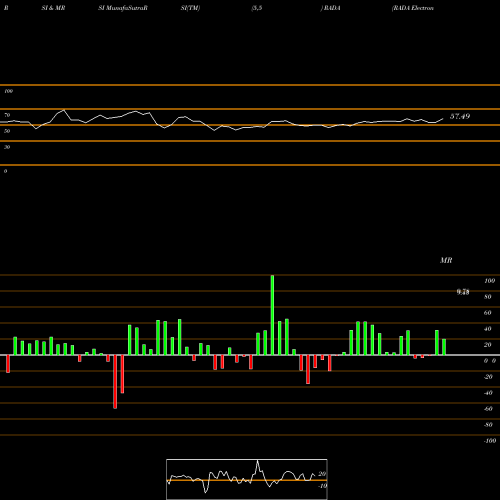Click the tallest green MR histogram bar
The image size is (500, 500).
point(272,315)
